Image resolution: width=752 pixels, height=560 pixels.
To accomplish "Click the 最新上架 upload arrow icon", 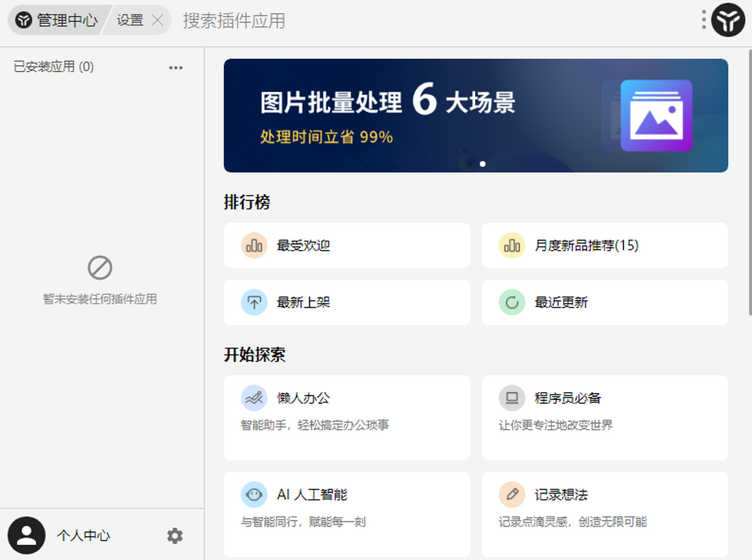I will pos(254,303).
